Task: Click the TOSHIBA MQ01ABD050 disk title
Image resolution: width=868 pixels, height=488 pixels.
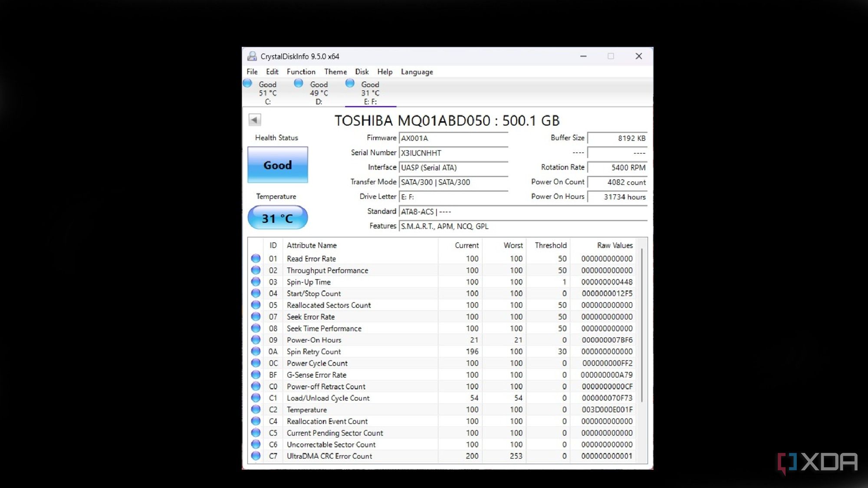Action: (447, 121)
